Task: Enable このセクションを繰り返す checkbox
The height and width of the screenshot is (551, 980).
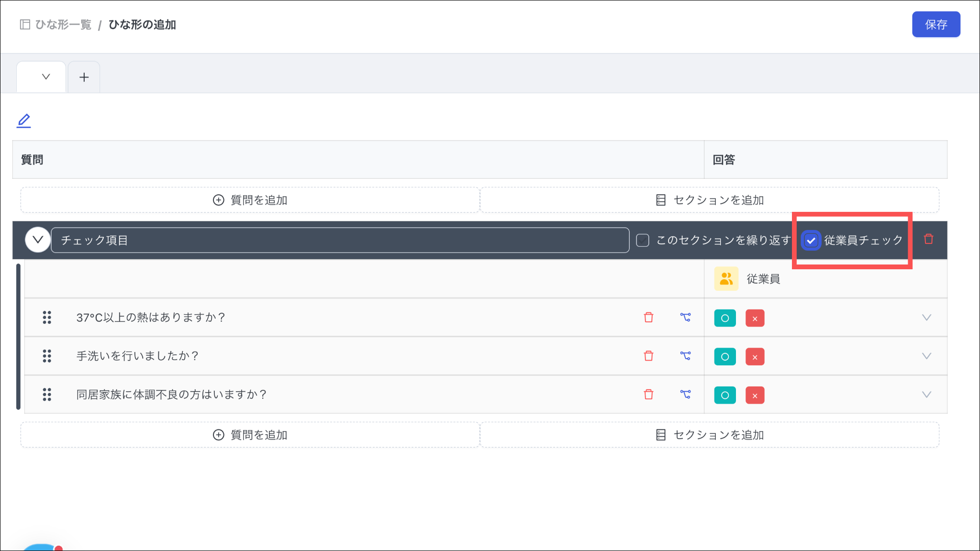Action: coord(643,240)
